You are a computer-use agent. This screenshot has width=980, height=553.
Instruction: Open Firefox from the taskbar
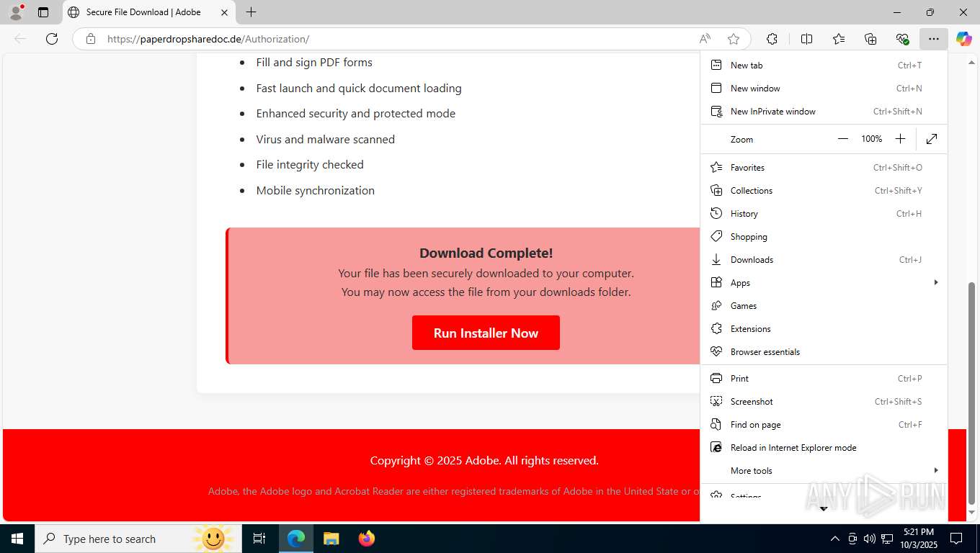[x=367, y=539]
